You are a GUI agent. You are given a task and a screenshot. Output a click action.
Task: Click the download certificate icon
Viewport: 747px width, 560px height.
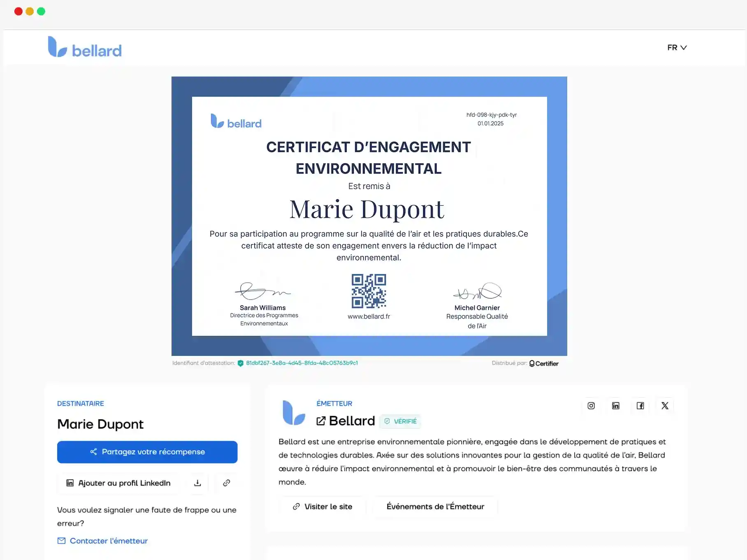(x=198, y=483)
